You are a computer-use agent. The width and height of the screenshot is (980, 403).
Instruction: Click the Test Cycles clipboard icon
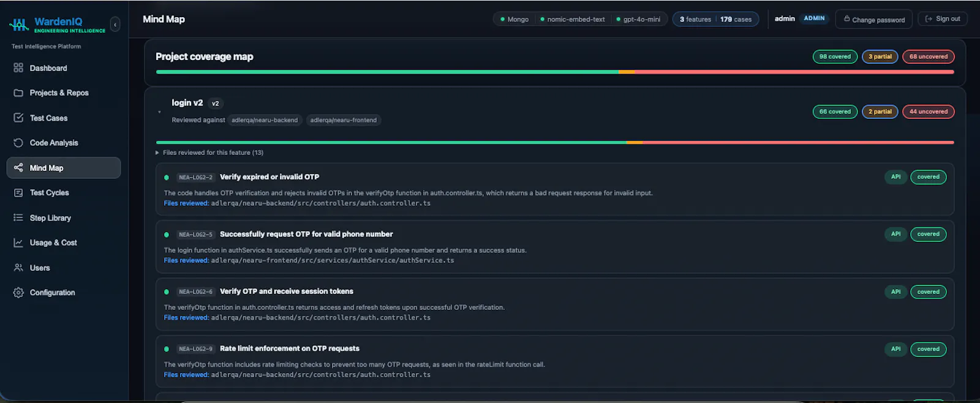pyautogui.click(x=18, y=192)
